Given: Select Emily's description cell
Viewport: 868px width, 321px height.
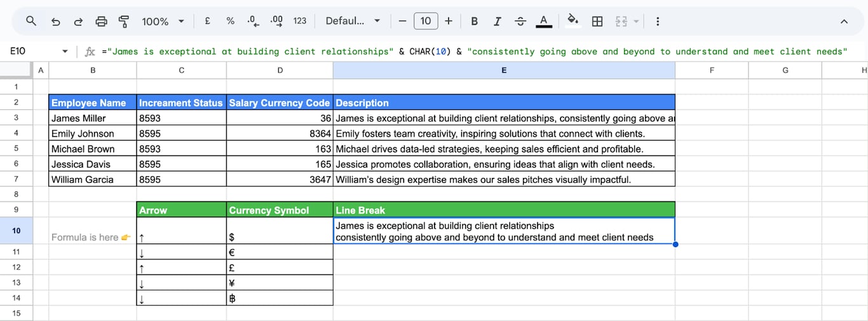Looking at the screenshot, I should point(504,133).
